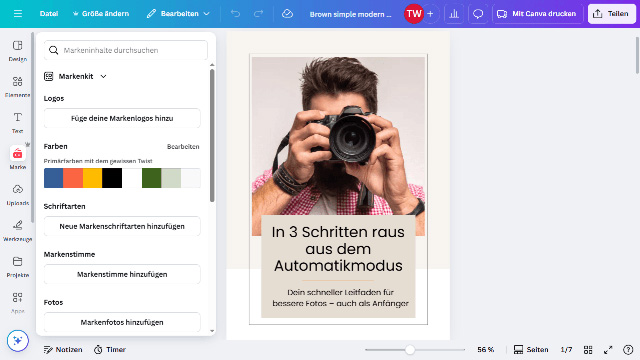
Task: Open the analytics bar chart icon
Action: pyautogui.click(x=454, y=13)
